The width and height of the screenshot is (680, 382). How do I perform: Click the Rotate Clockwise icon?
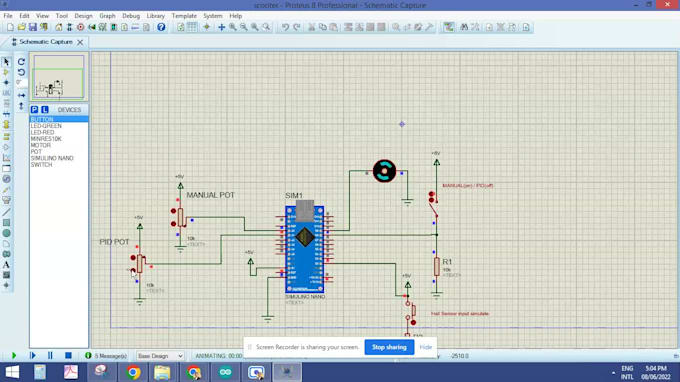click(x=21, y=62)
